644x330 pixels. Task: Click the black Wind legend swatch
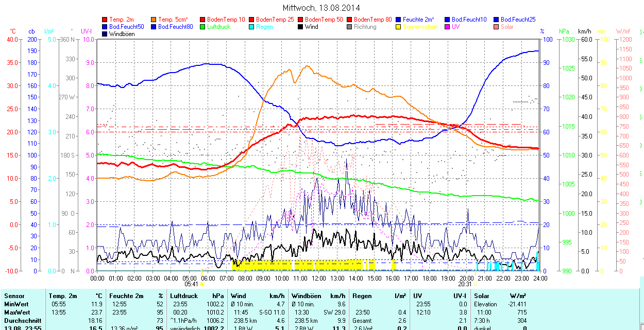[300, 27]
